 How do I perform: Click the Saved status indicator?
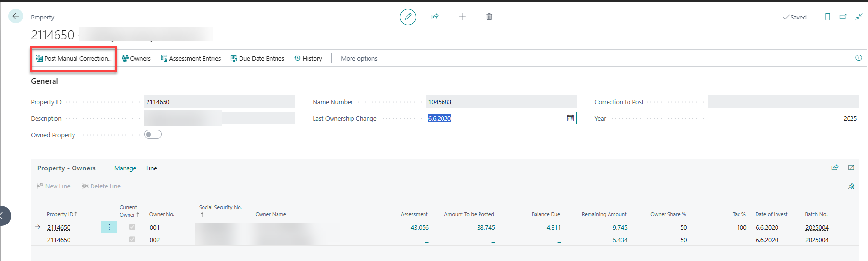[794, 17]
